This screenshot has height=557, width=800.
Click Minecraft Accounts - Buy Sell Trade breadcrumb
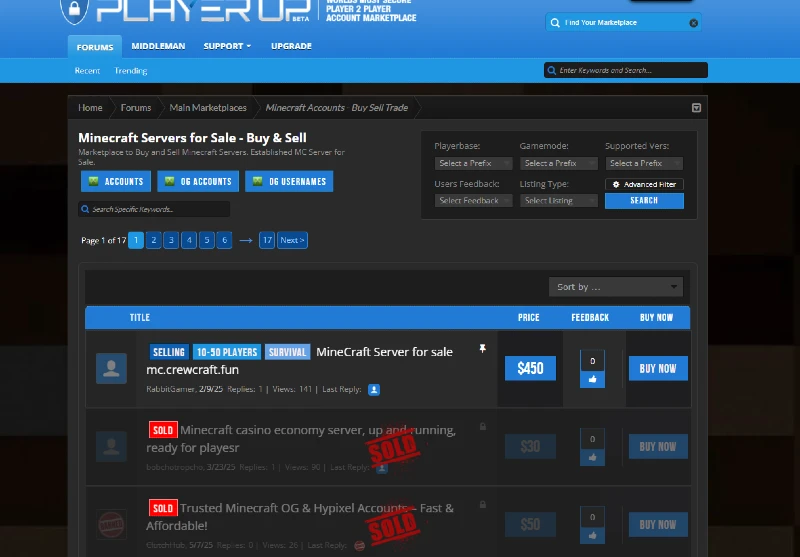(x=337, y=108)
